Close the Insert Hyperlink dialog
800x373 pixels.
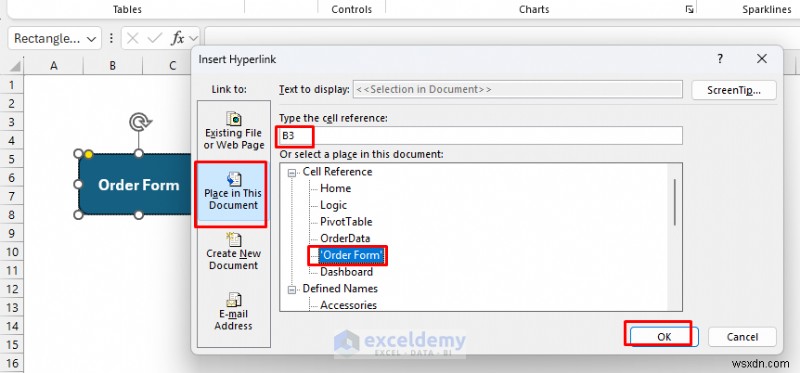[762, 59]
